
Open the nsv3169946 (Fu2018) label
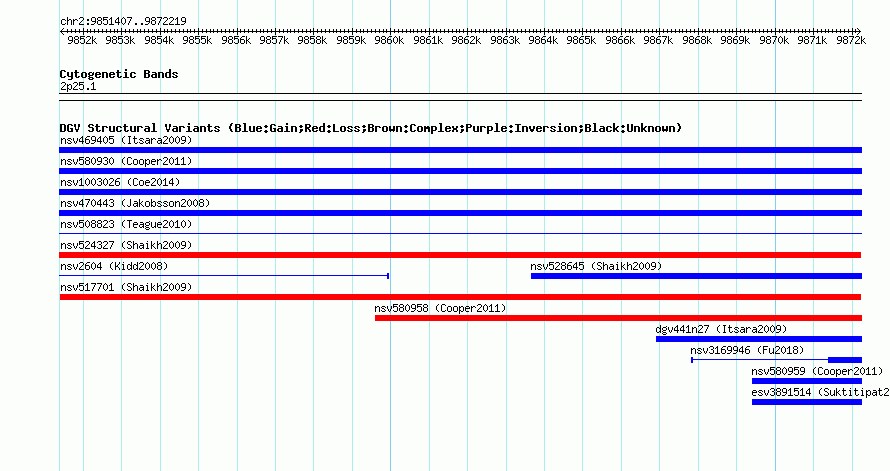coord(747,350)
